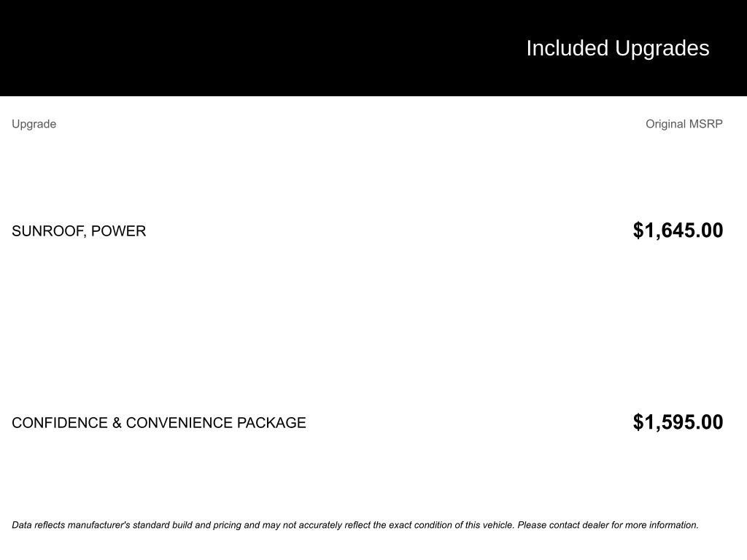The height and width of the screenshot is (560, 747).
Task: Select the SUNROOF, POWER upgrade row
Action: coord(79,231)
